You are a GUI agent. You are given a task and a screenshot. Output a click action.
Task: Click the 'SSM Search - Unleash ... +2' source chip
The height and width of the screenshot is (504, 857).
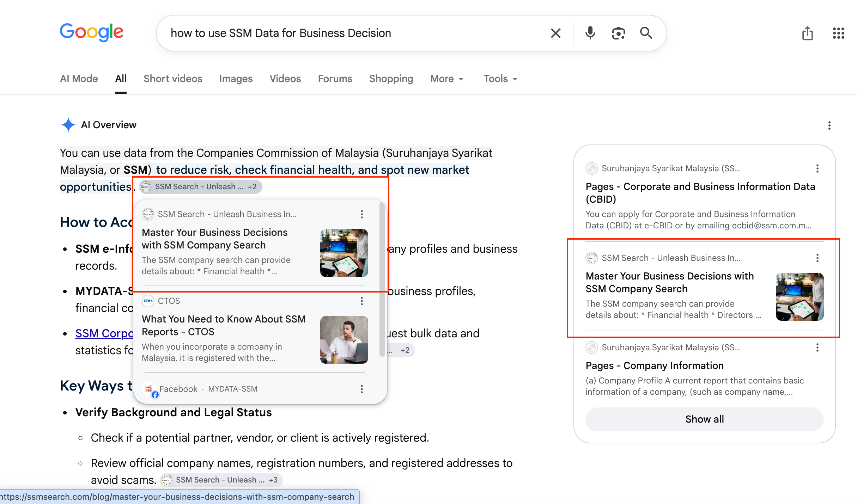pos(200,187)
